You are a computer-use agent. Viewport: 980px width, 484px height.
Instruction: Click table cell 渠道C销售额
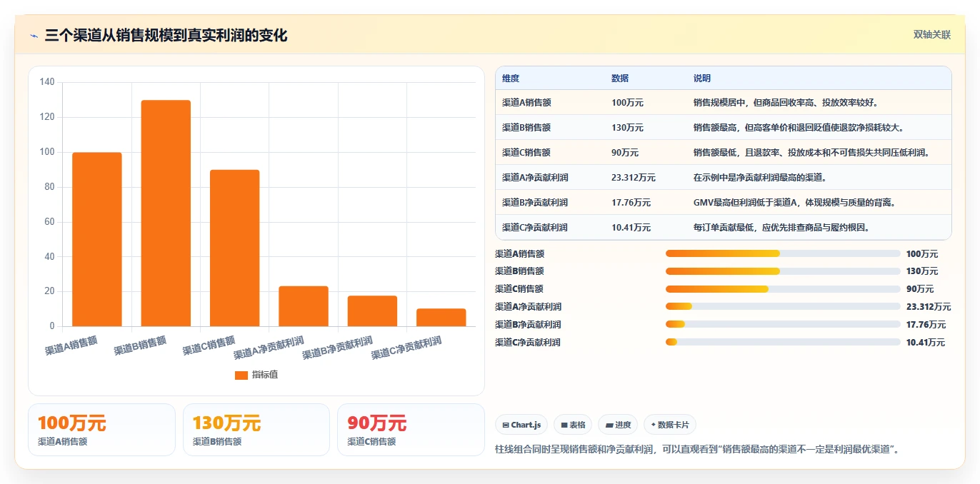point(526,153)
